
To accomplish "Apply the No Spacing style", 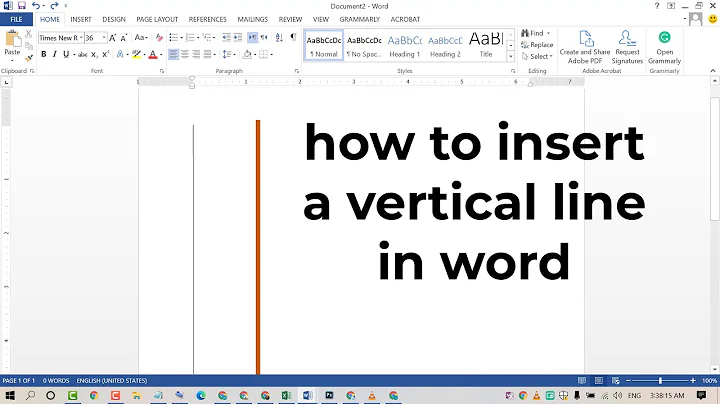I will coord(364,45).
